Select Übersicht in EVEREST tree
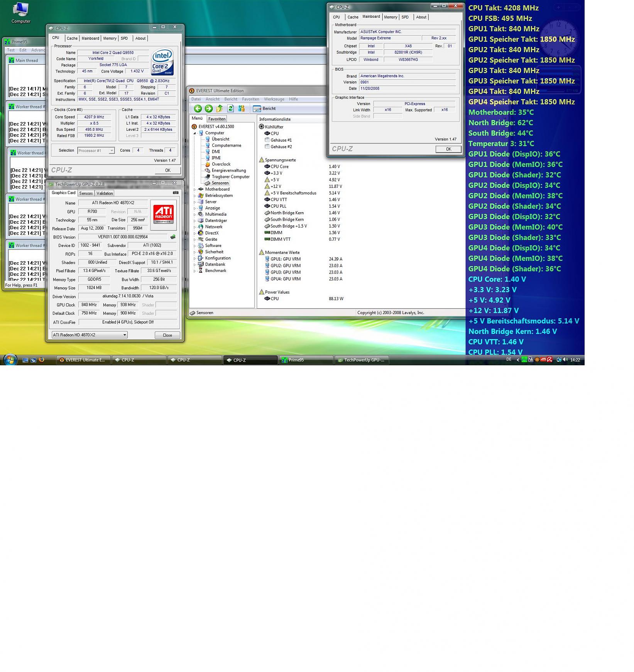 220,139
